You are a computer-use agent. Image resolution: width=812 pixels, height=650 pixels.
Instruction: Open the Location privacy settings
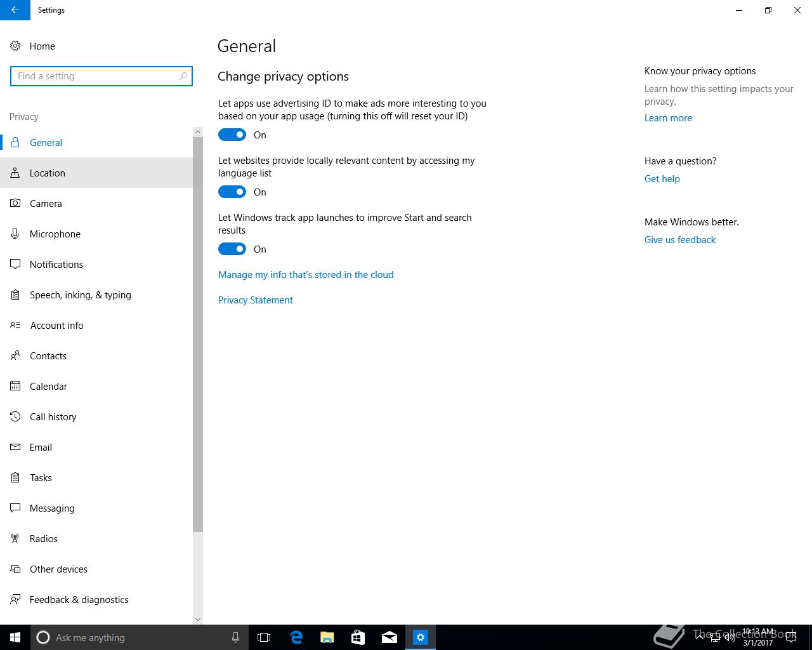[96, 173]
